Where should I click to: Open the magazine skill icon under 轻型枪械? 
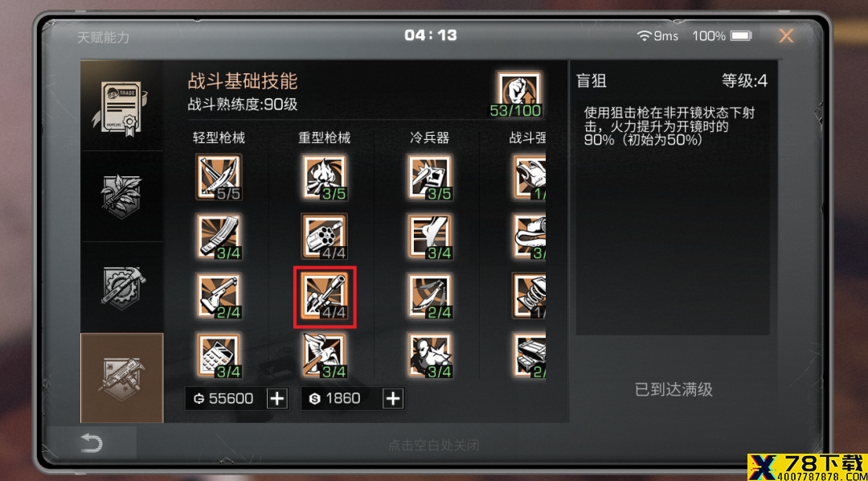tap(219, 236)
